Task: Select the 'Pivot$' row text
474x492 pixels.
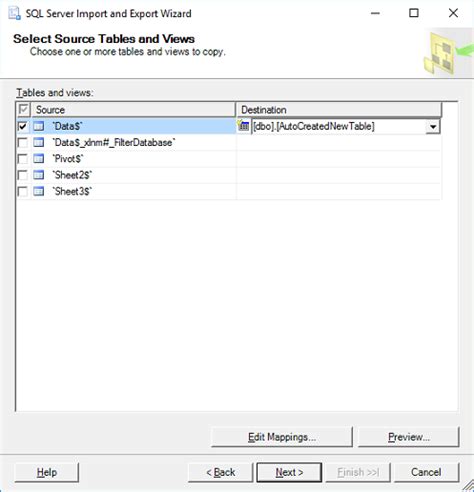Action: [x=68, y=159]
